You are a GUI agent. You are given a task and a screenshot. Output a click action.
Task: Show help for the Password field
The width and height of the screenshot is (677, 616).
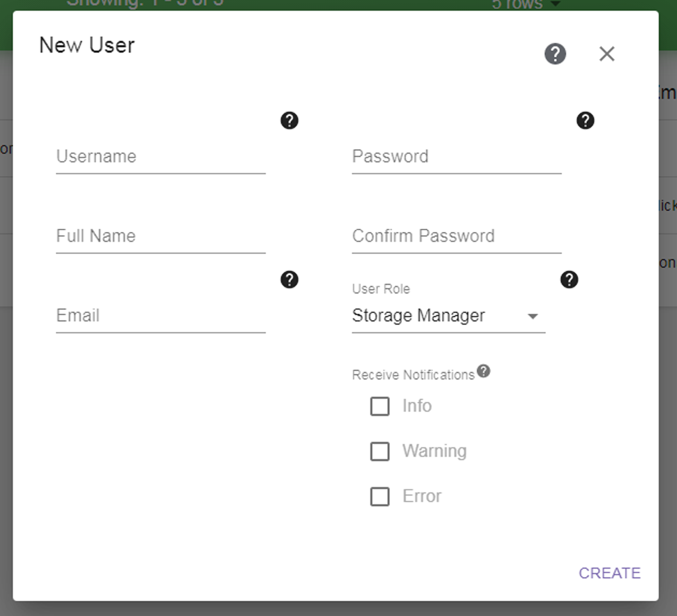point(585,120)
